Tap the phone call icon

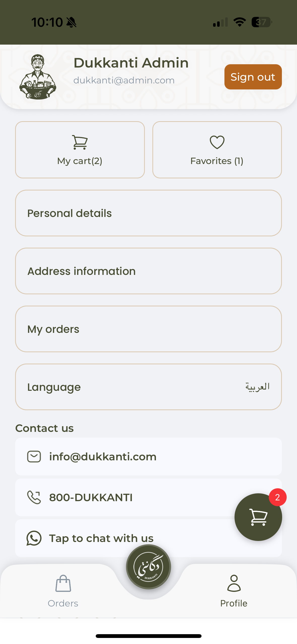tap(34, 497)
